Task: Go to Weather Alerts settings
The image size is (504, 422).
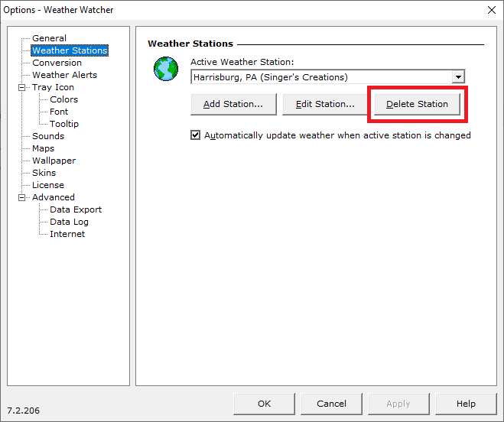Action: click(x=64, y=75)
